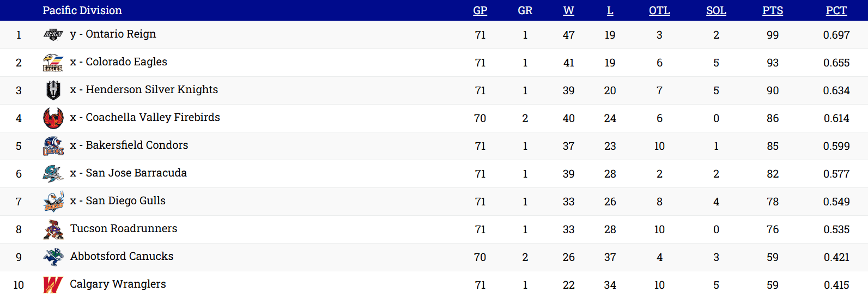Click the Ontario Reign team logo
The width and height of the screenshot is (868, 298).
pos(53,35)
